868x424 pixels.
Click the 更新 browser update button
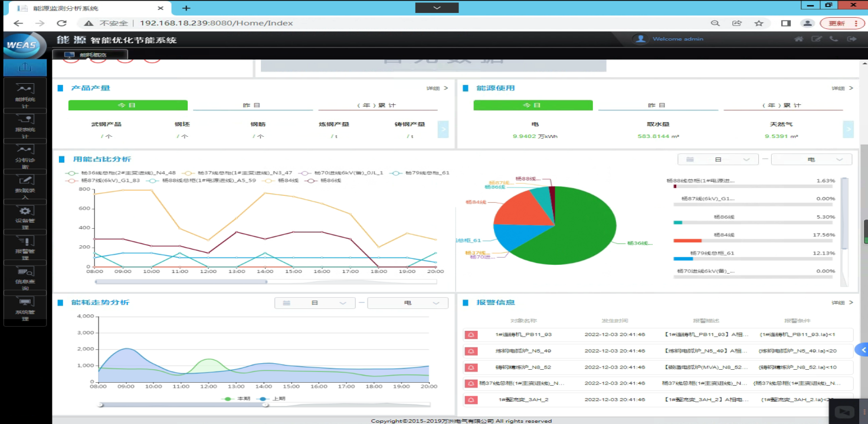[x=840, y=23]
